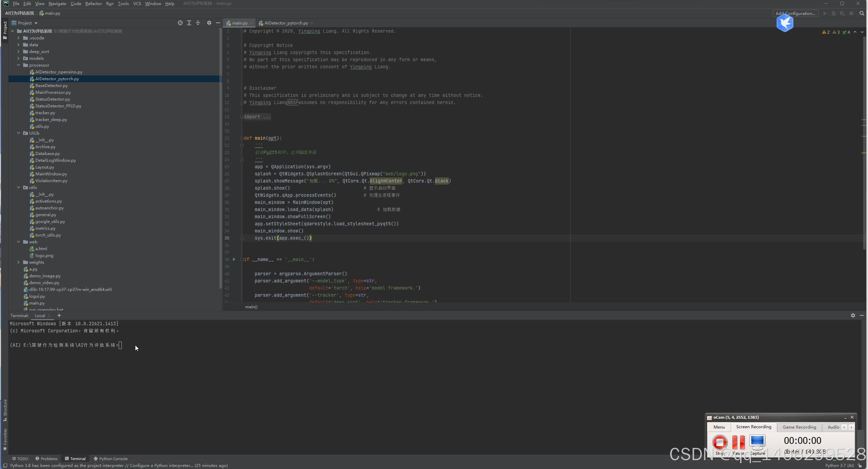Click Expand All icon in Project panel

pyautogui.click(x=189, y=23)
